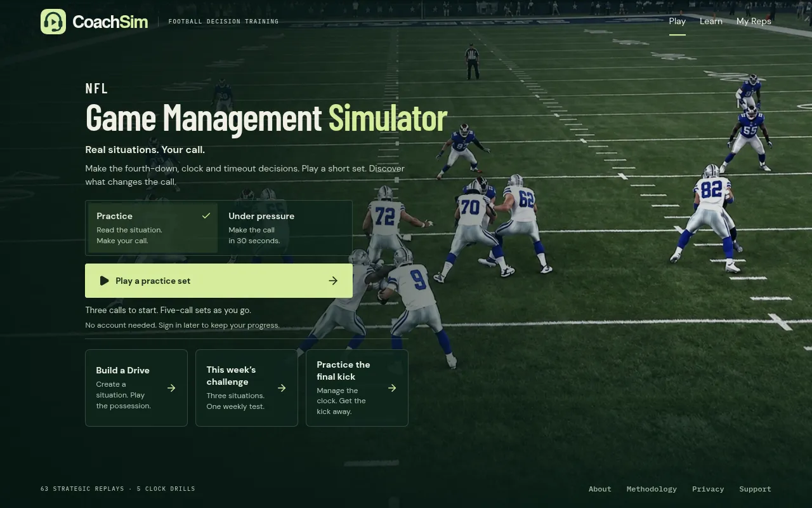Open the Methodology footer link
The width and height of the screenshot is (812, 508).
[x=652, y=489]
